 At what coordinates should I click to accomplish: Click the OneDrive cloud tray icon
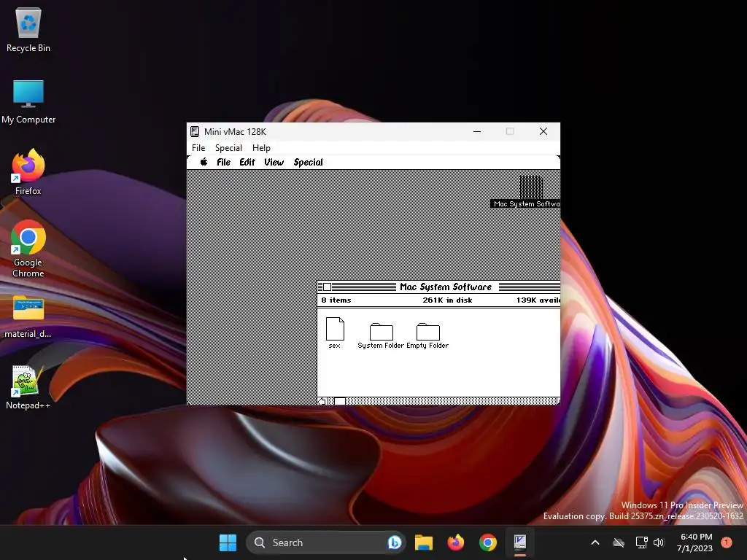pos(619,542)
